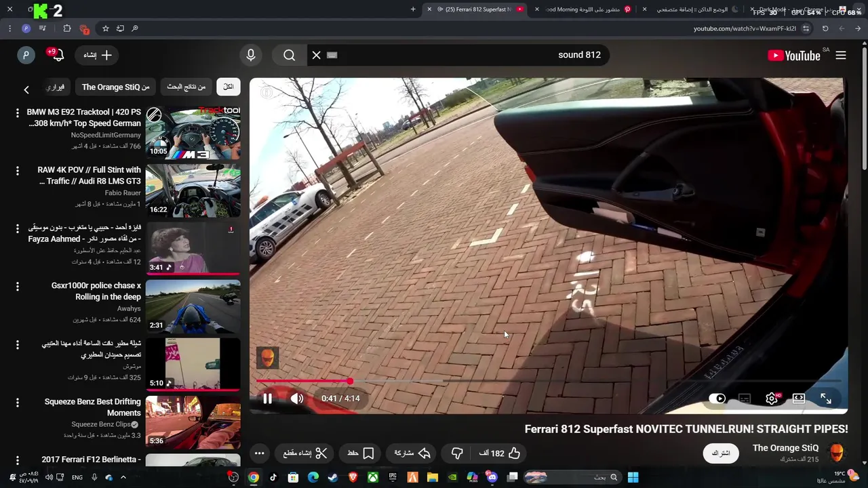Save the video with حفظ button
The height and width of the screenshot is (488, 868).
pos(361,453)
